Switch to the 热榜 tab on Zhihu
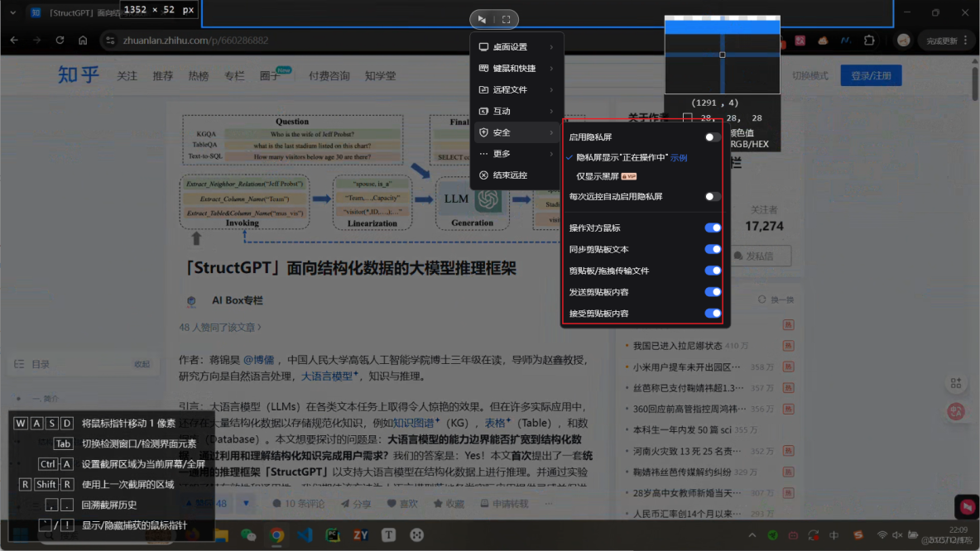Viewport: 980px width, 551px height. pos(197,75)
